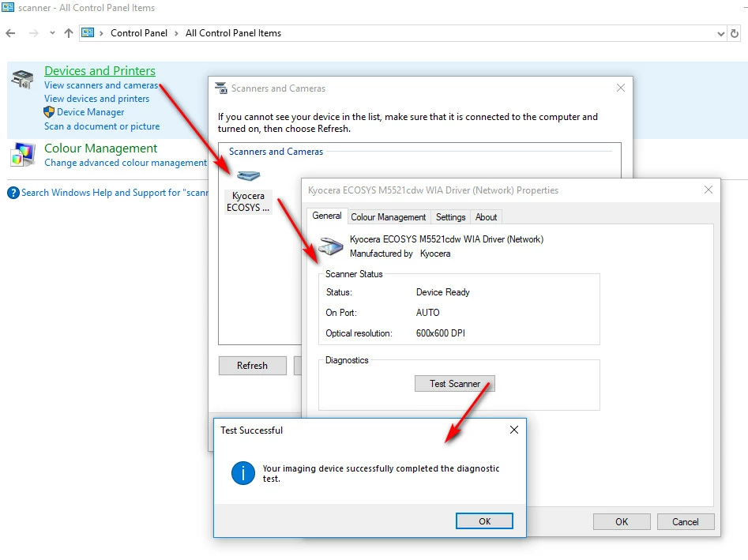Viewport: 748px width, 560px height.
Task: Open Colour Management heading link
Action: pyautogui.click(x=100, y=148)
